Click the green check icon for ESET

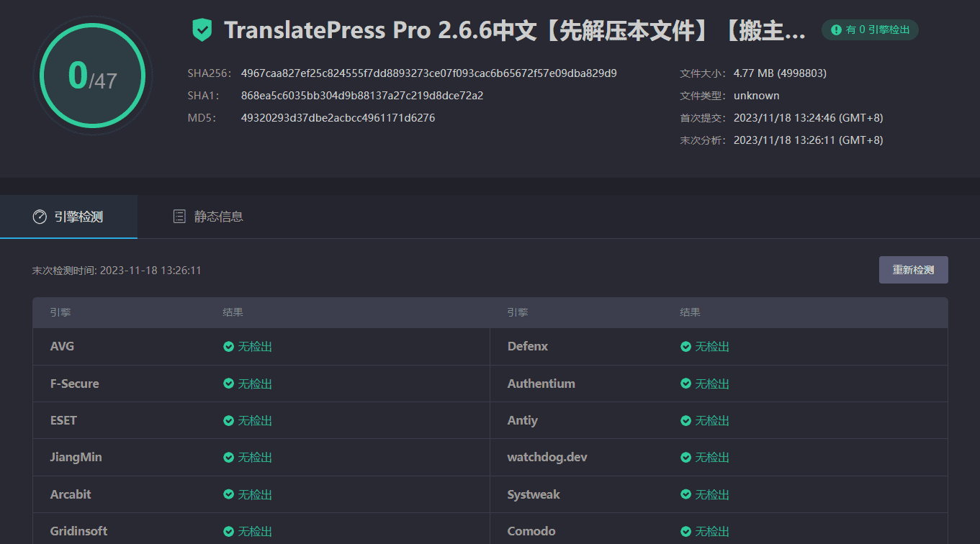(228, 420)
